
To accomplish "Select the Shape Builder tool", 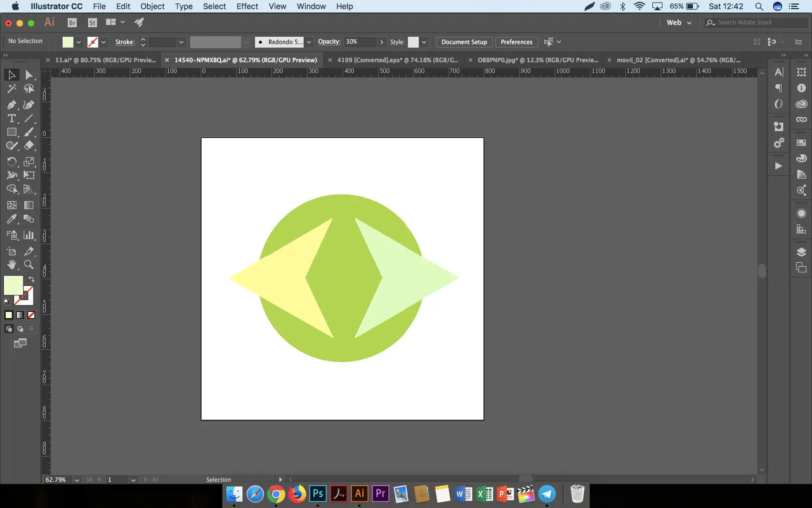I will coord(11,189).
